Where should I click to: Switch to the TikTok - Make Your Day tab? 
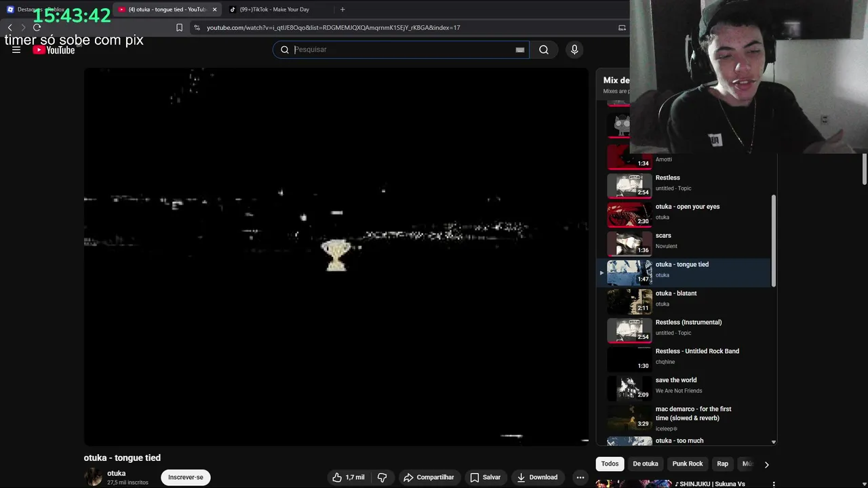pyautogui.click(x=275, y=9)
